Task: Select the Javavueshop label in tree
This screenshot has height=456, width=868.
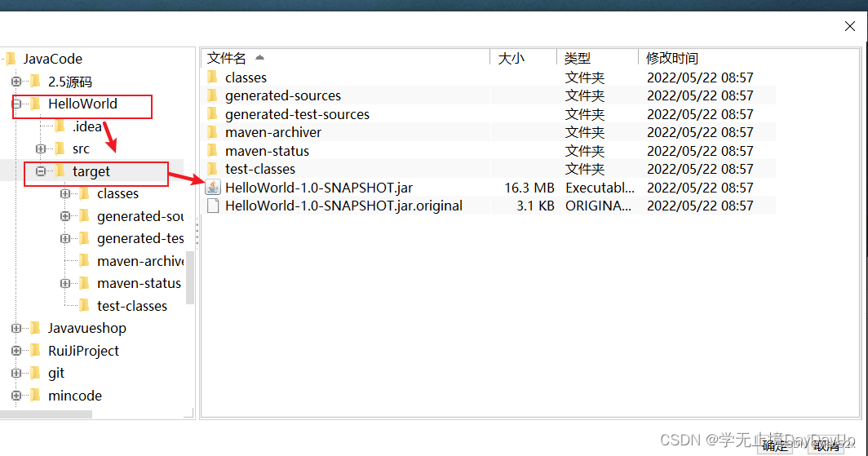Action: click(x=87, y=328)
